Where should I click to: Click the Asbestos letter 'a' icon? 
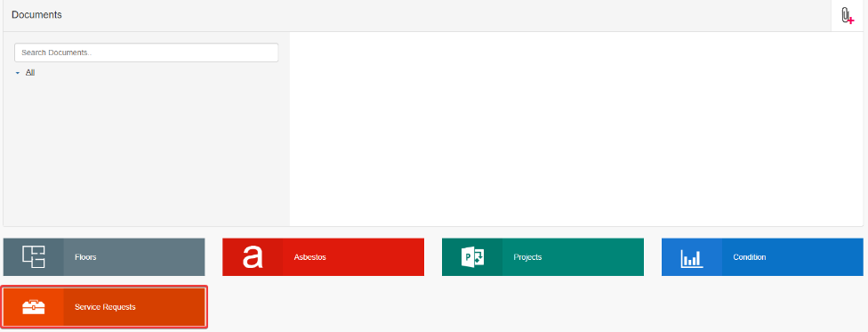click(253, 257)
